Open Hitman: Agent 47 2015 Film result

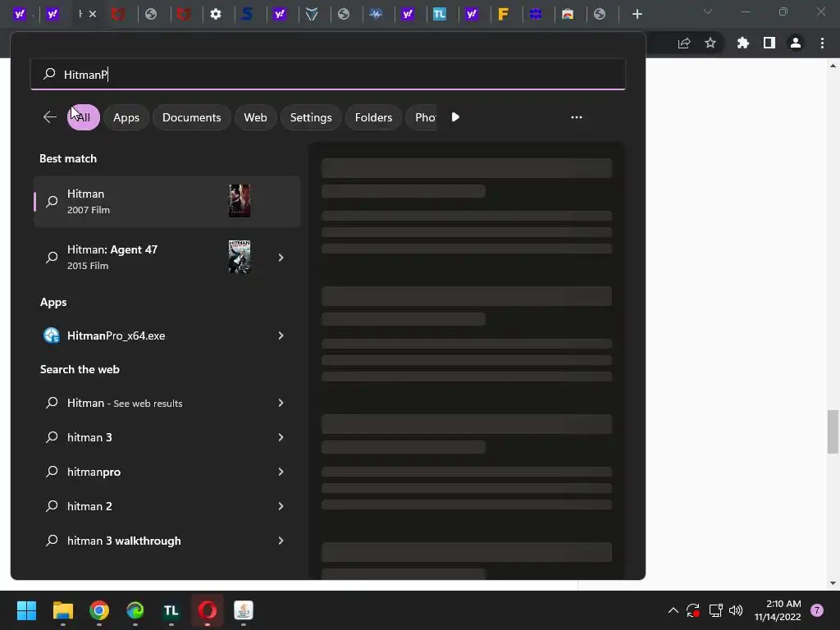pos(167,257)
